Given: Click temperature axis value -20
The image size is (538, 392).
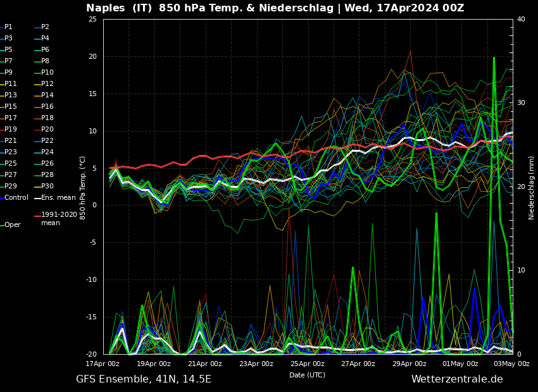Looking at the screenshot, I should [x=92, y=354].
